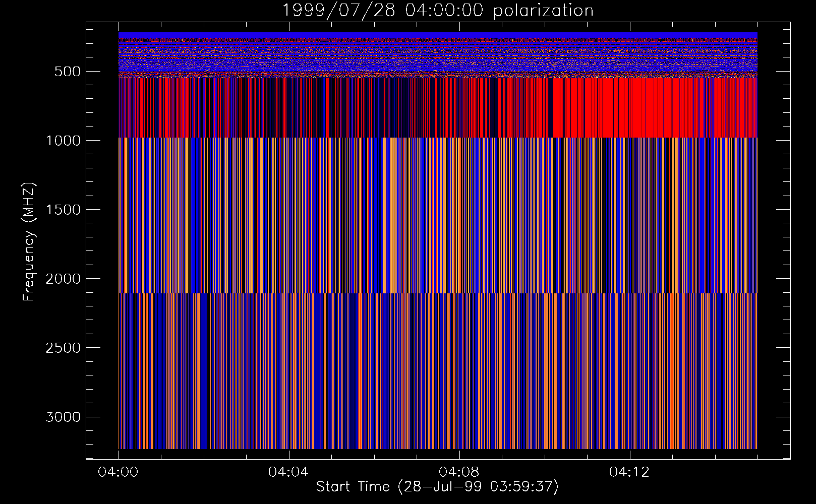
Task: Click the plot title "1999/07/28 04:00:00 polarization"
Action: click(438, 11)
